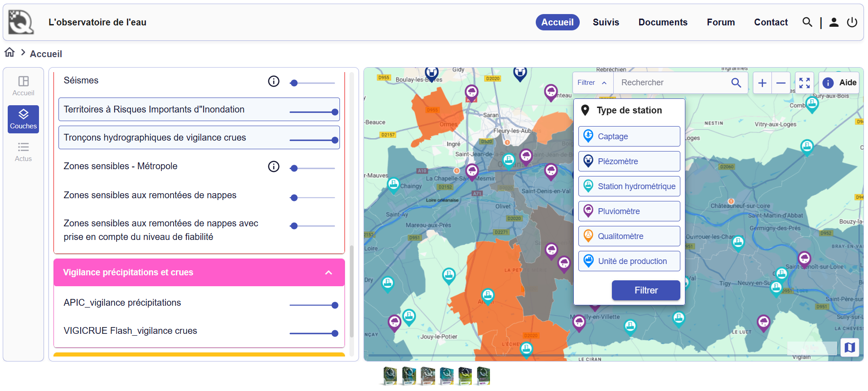Click the power logout icon
Image resolution: width=868 pixels, height=391 pixels.
852,22
